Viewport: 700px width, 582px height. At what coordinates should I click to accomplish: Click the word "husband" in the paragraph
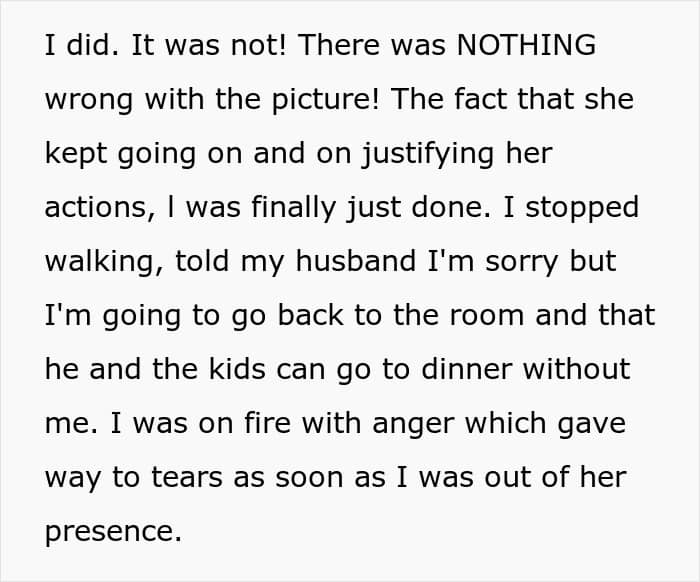tap(356, 261)
